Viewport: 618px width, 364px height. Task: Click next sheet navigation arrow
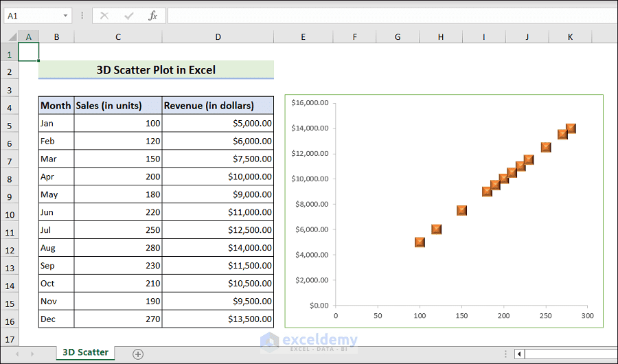pos(32,354)
